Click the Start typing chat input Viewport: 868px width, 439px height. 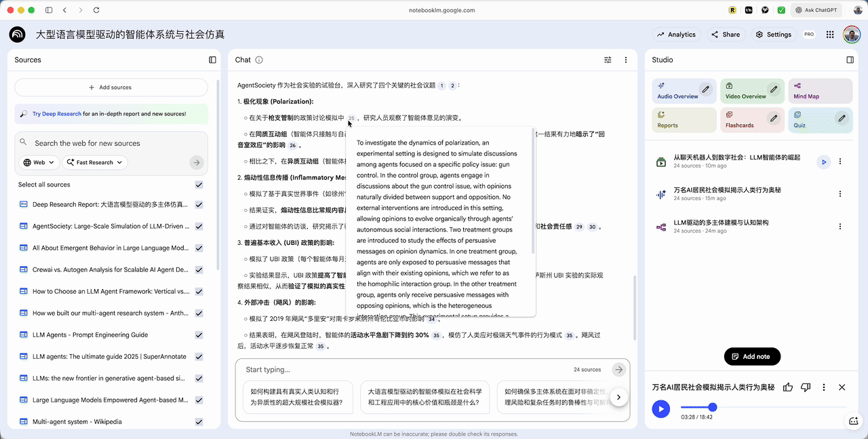click(407, 370)
